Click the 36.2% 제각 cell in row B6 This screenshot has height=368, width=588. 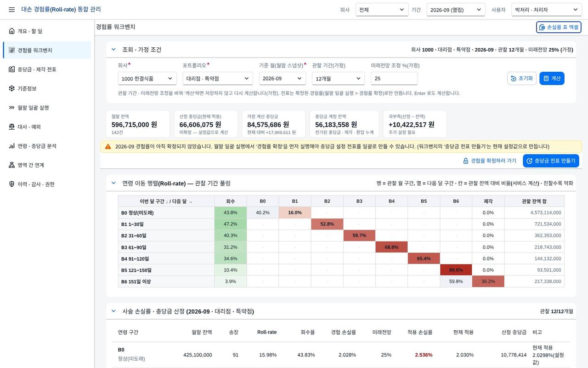click(488, 282)
